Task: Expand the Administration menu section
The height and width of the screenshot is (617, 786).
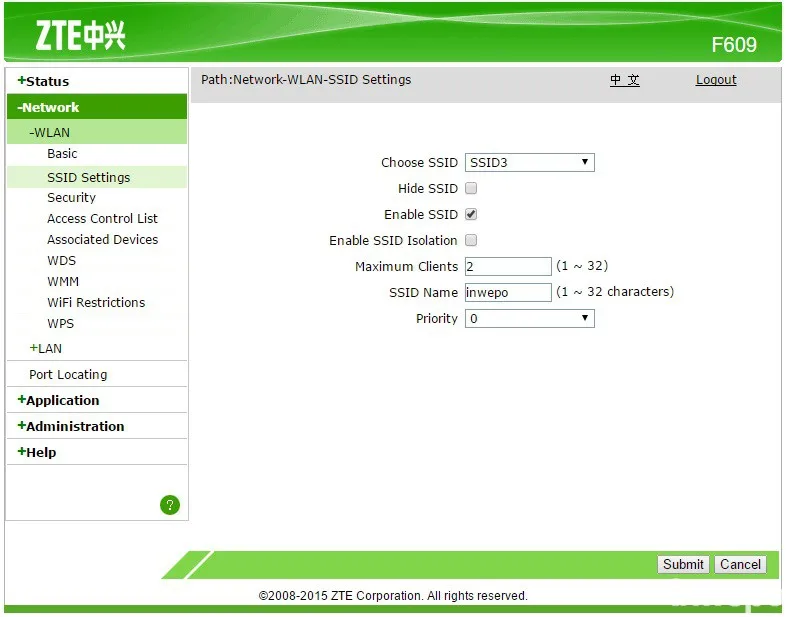Action: point(71,427)
